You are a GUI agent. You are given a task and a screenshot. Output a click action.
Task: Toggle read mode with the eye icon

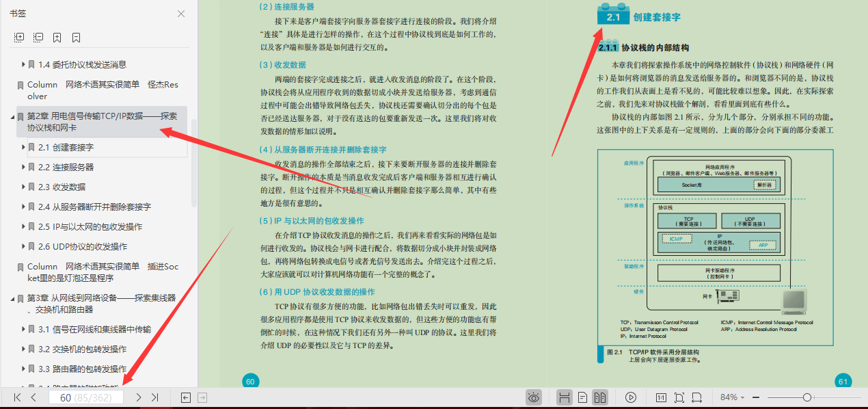pos(532,397)
